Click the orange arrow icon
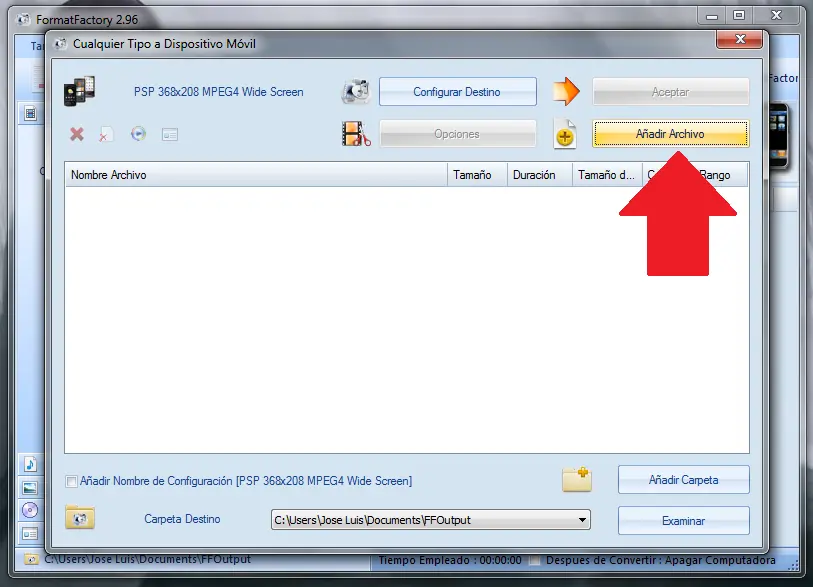This screenshot has height=587, width=813. point(566,91)
